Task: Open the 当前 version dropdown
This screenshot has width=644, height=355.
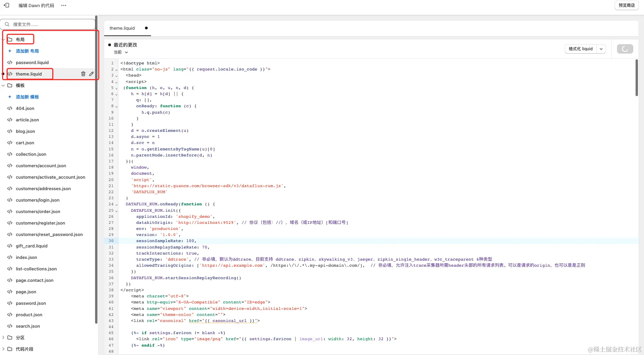Action: pos(121,53)
